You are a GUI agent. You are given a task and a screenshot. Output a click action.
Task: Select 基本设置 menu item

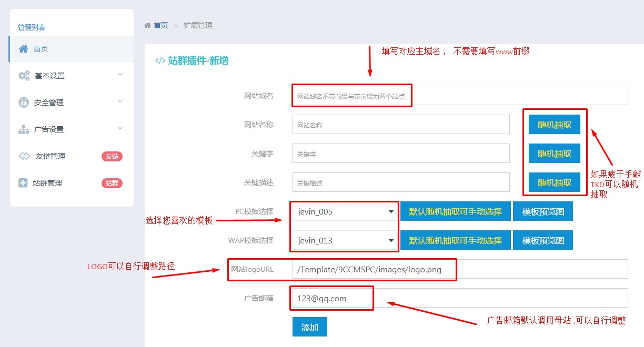pos(72,76)
